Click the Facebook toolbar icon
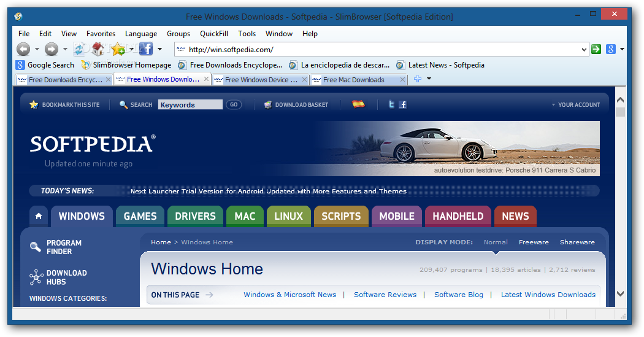This screenshot has height=337, width=644. click(146, 49)
